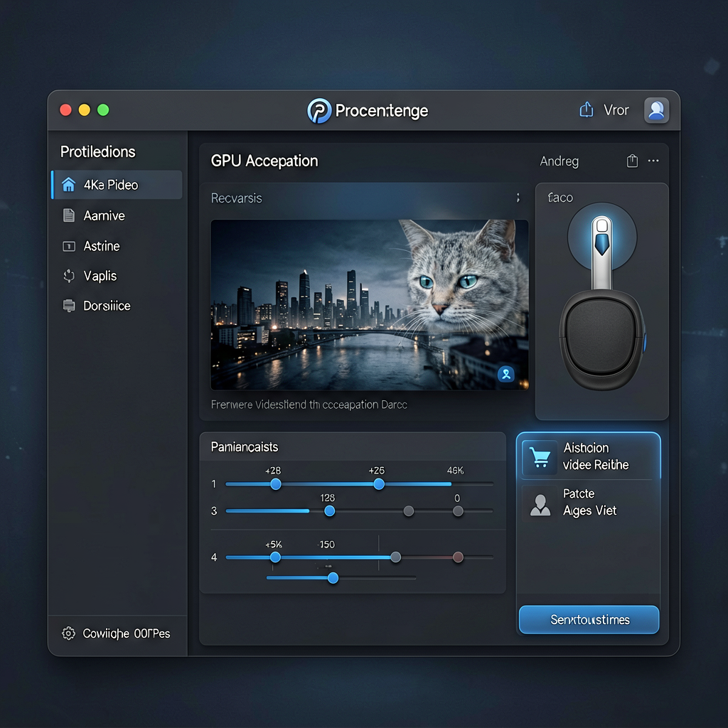Viewport: 728px width, 728px height.
Task: Click the Recvarsis label
Action: click(x=236, y=198)
